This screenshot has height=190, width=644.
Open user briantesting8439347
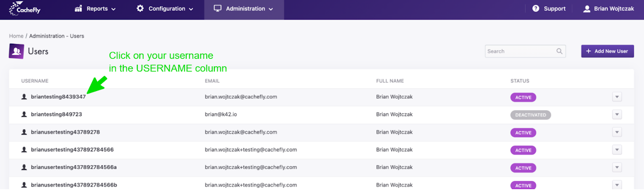[x=58, y=97]
